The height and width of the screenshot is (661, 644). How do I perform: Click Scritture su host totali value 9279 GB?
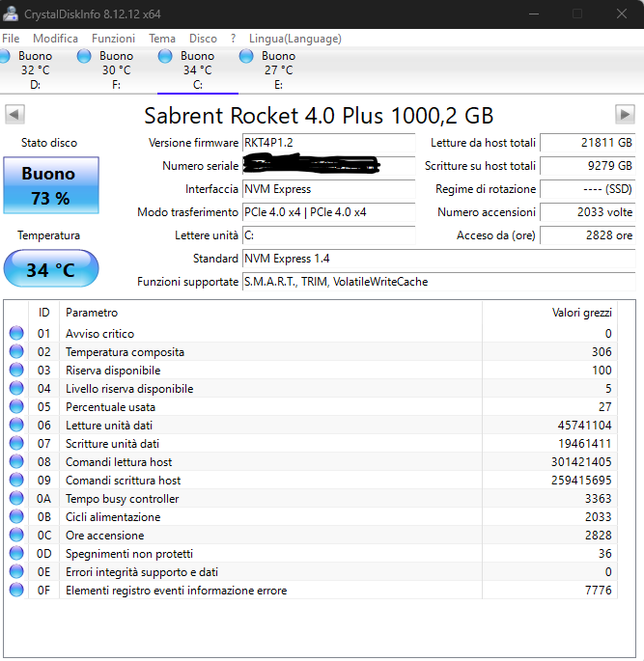point(587,166)
